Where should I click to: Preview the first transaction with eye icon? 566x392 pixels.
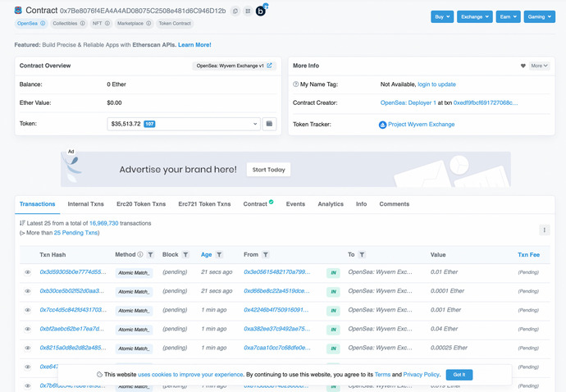point(28,272)
